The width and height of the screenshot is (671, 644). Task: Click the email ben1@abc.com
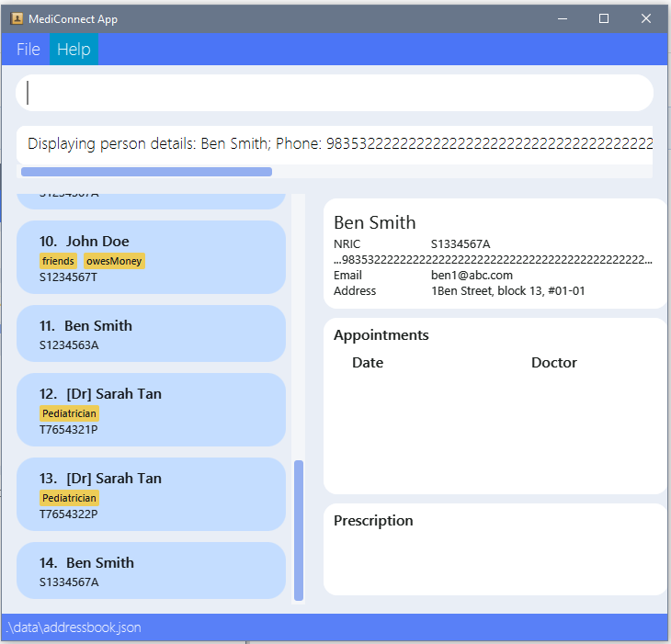pos(472,275)
